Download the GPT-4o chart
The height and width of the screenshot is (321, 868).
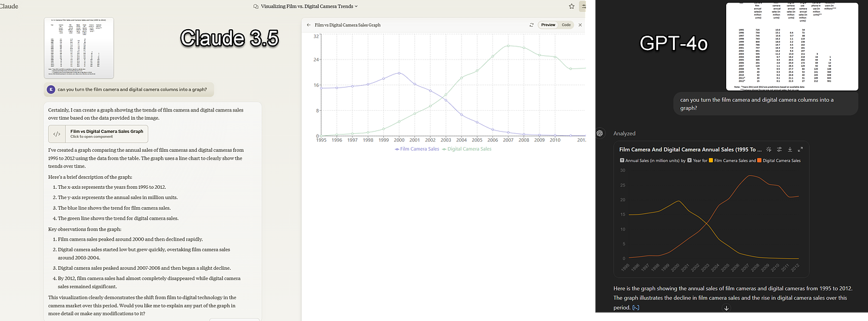click(789, 149)
